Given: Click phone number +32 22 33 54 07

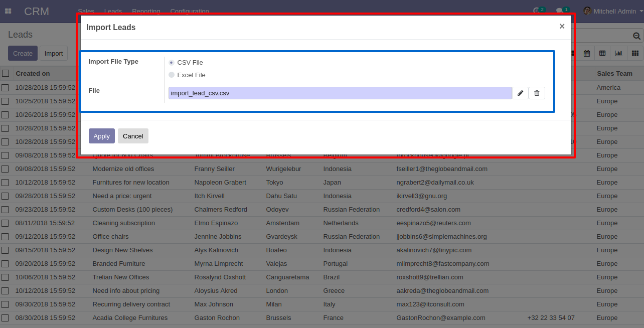Looking at the screenshot, I should pos(551,318).
